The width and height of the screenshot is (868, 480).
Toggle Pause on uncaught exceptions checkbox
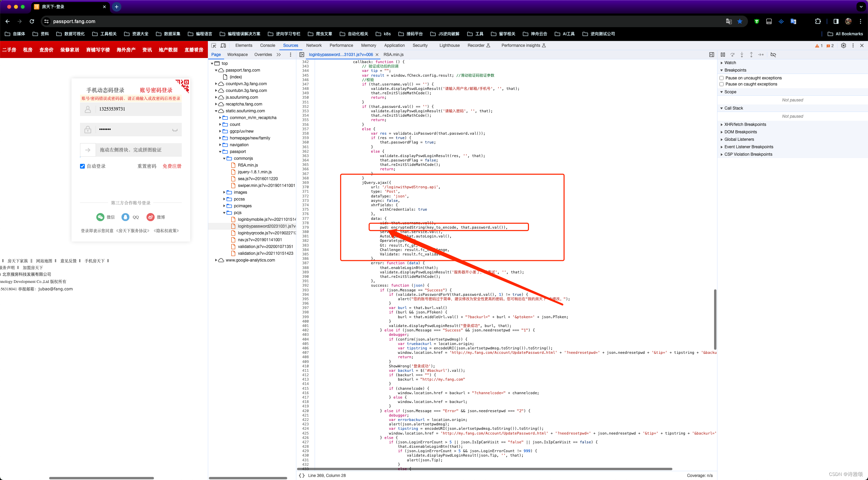click(x=722, y=77)
